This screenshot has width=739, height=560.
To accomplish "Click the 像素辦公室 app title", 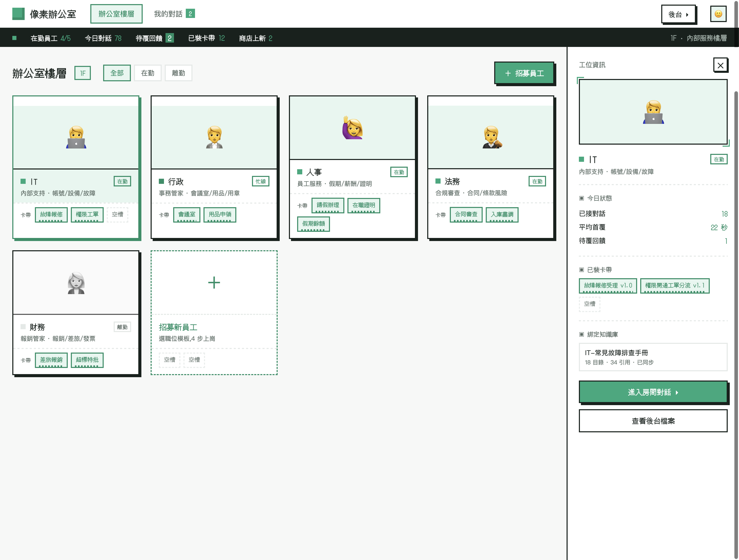I will pyautogui.click(x=53, y=14).
